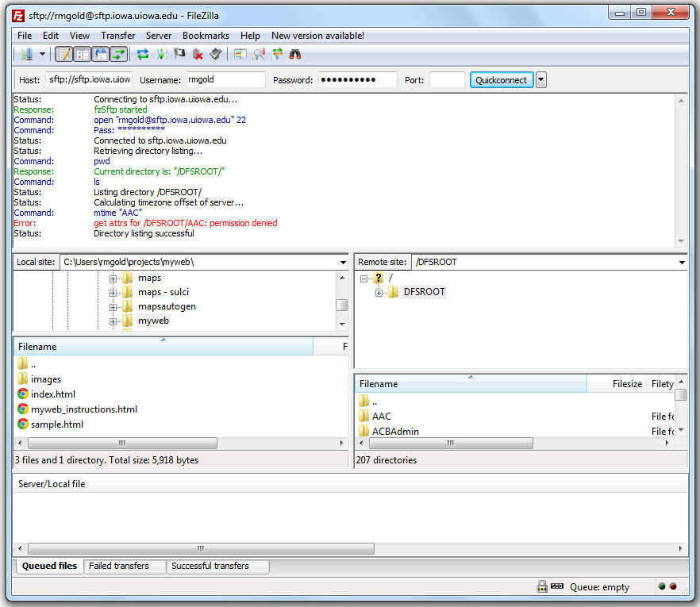Screen dimensions: 700x607
Task: Open the Site Manager
Action: coord(26,55)
